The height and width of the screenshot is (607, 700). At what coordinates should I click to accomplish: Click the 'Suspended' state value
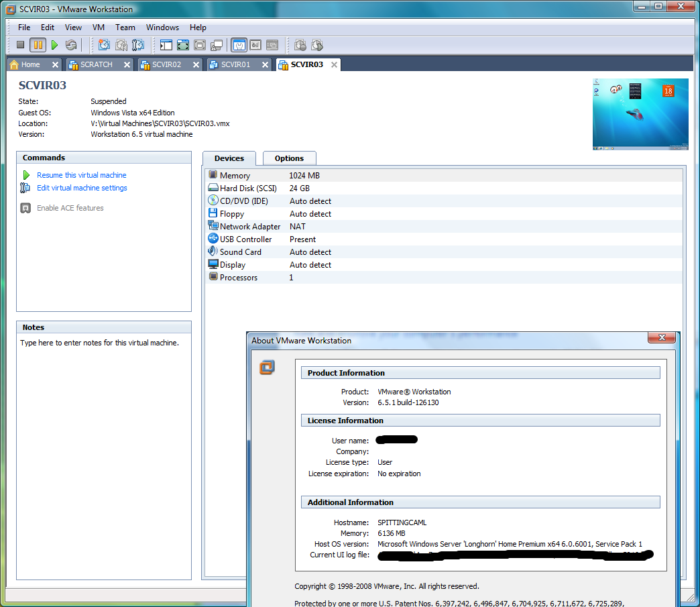pos(109,101)
